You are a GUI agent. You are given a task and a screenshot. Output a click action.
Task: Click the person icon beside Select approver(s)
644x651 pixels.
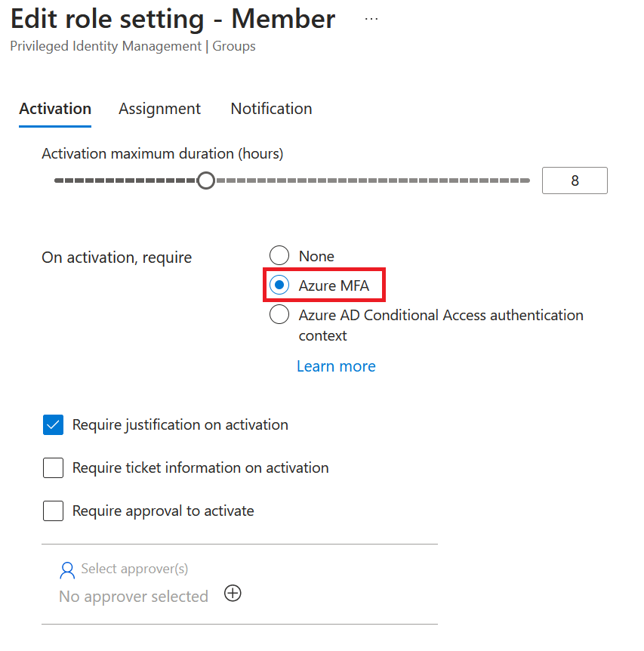[68, 569]
